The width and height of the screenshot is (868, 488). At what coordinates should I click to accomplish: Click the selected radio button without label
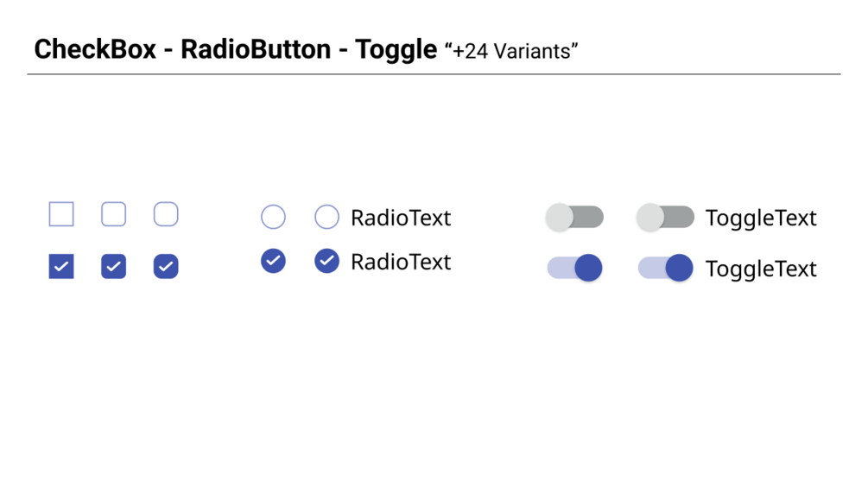[x=273, y=260]
